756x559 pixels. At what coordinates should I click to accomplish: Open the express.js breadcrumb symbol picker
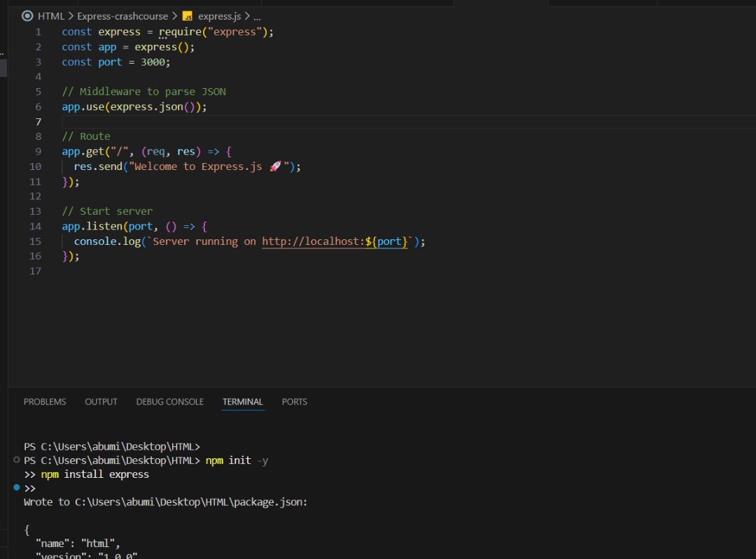pos(221,15)
